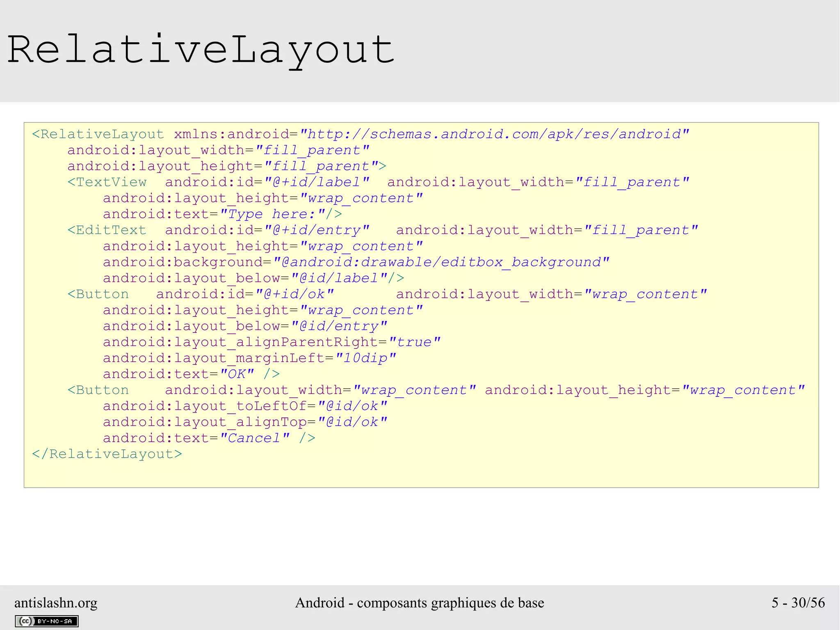
Task: Click the opening <RelativeLayout tag
Action: 98,134
